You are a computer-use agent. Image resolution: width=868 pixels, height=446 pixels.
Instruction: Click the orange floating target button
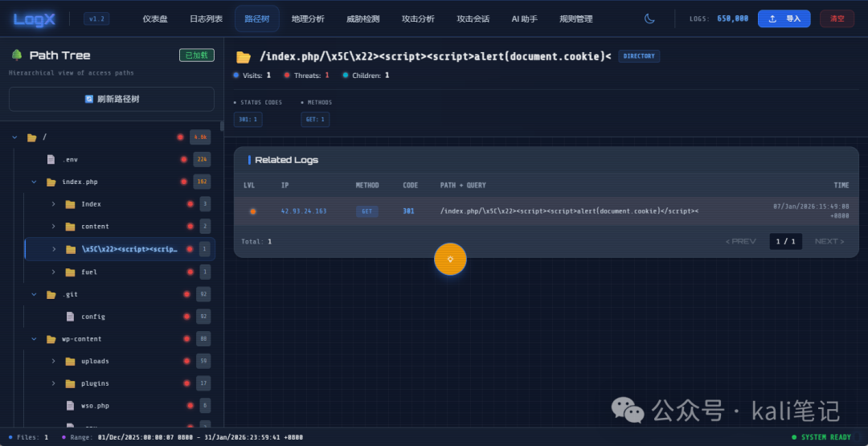point(450,259)
